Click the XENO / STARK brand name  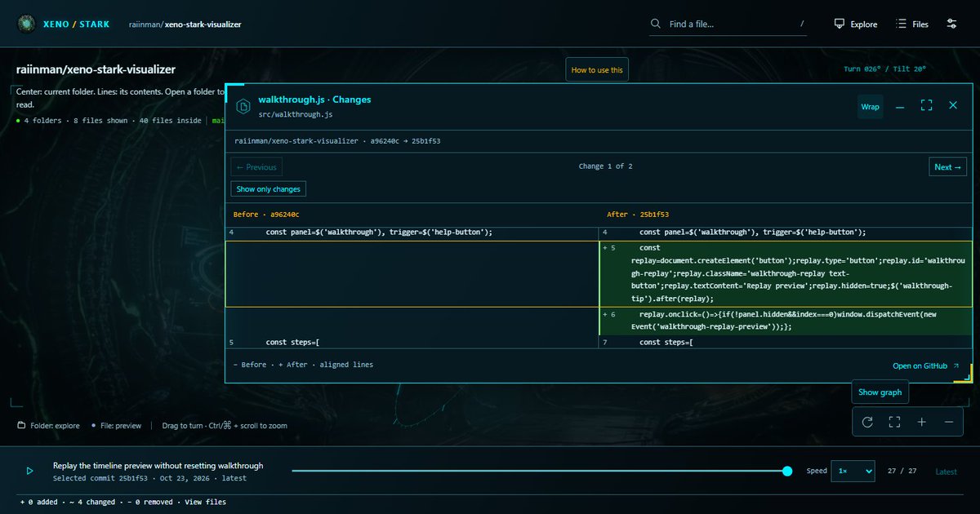[x=76, y=24]
